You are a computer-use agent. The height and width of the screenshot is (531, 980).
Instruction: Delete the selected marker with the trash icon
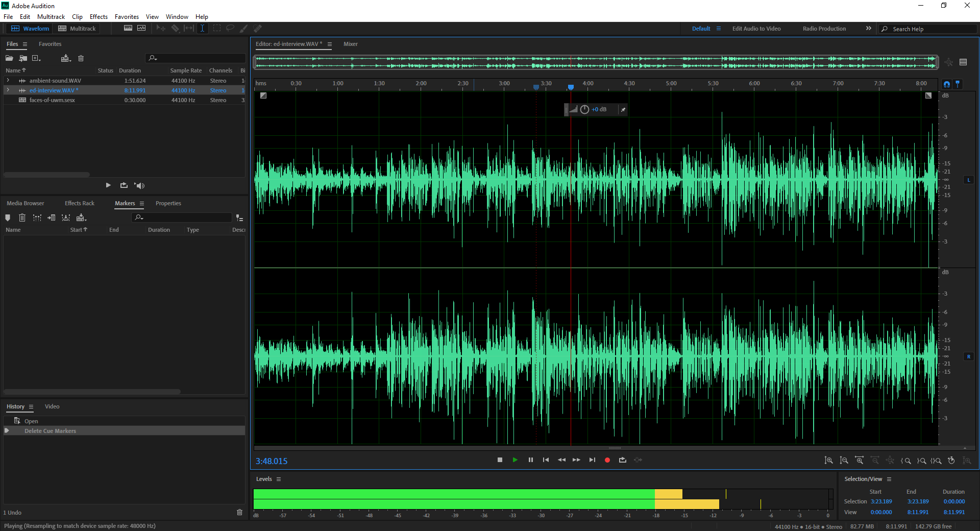coord(22,218)
